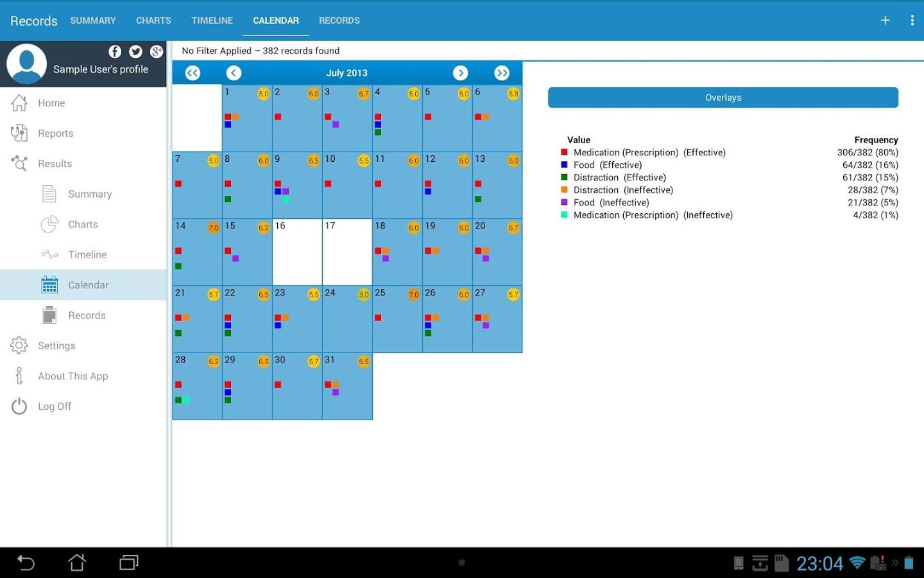Tap the plus icon to add record
This screenshot has height=578, width=924.
(885, 21)
